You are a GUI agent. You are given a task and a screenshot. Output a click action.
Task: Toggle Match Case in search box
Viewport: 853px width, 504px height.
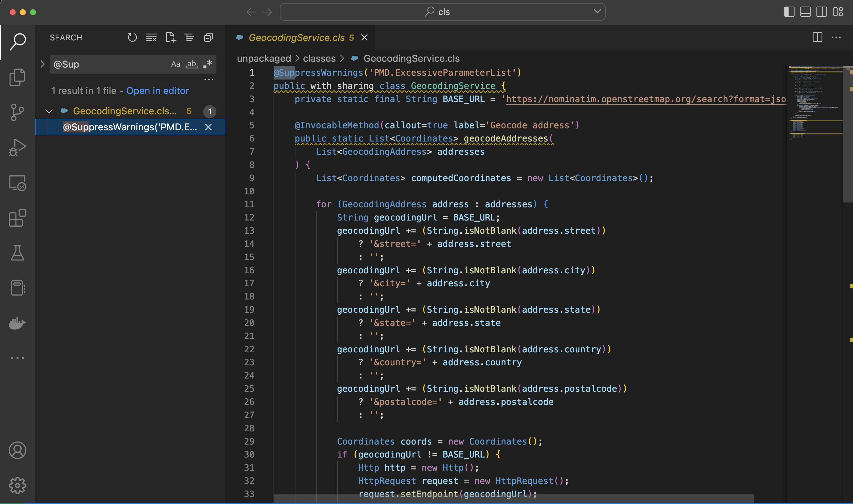pyautogui.click(x=175, y=64)
